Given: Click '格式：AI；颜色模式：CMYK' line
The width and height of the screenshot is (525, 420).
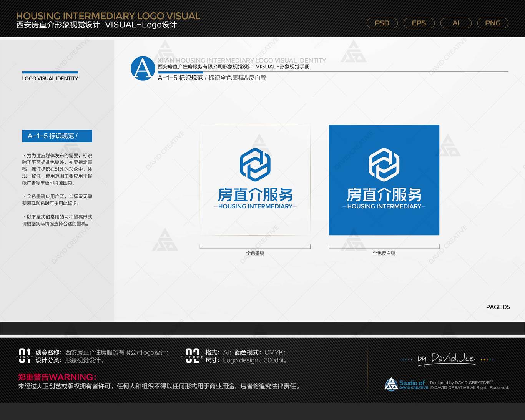Looking at the screenshot, I should 246,352.
